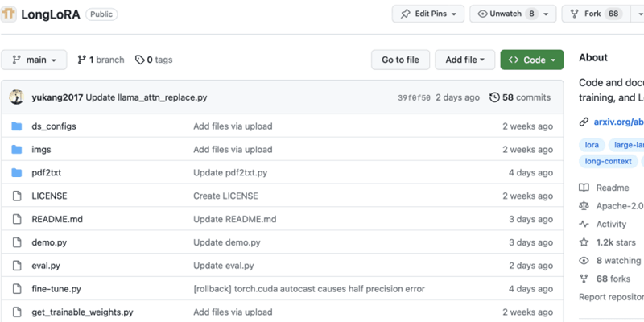This screenshot has height=322, width=644.
Task: Open the Update llama_attn_replace.py commit message
Action: coord(147,97)
